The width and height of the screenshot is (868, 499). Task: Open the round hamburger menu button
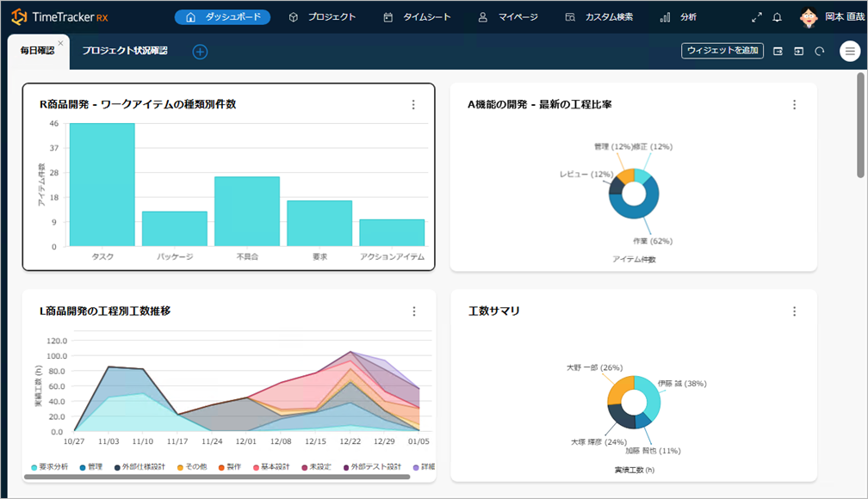(850, 52)
